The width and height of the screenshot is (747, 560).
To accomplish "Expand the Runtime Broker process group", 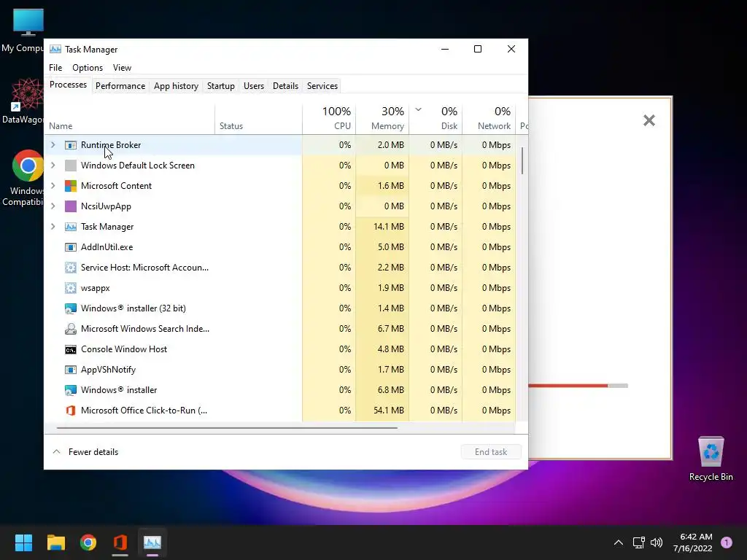I will pos(53,145).
